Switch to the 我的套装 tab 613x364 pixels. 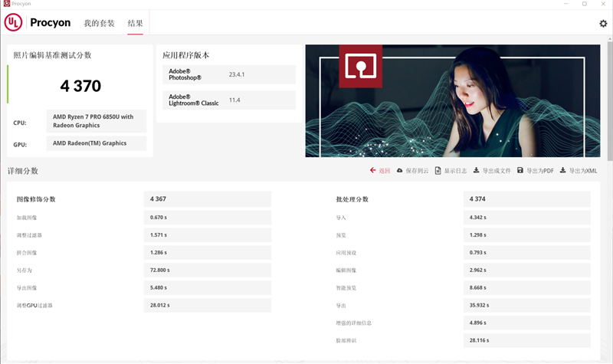(x=100, y=24)
